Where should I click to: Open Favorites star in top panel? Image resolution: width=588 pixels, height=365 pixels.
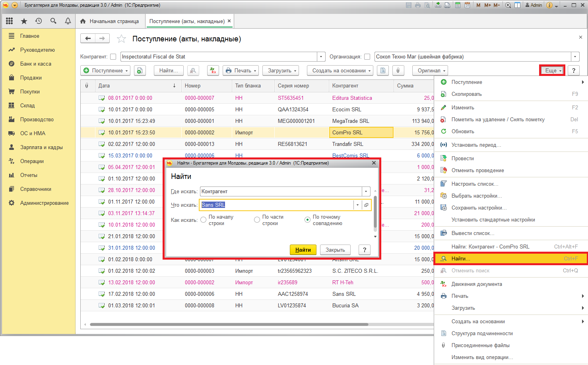pos(24,21)
